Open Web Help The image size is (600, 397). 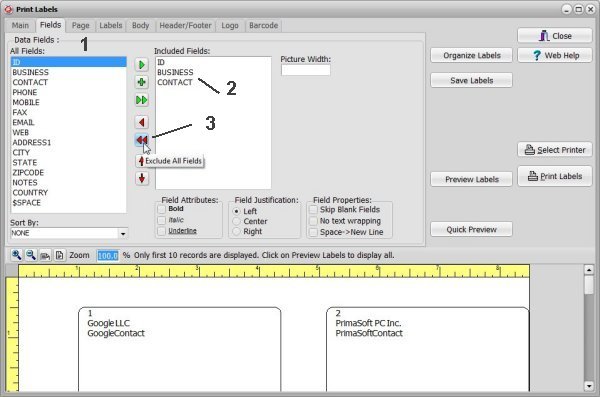click(555, 56)
